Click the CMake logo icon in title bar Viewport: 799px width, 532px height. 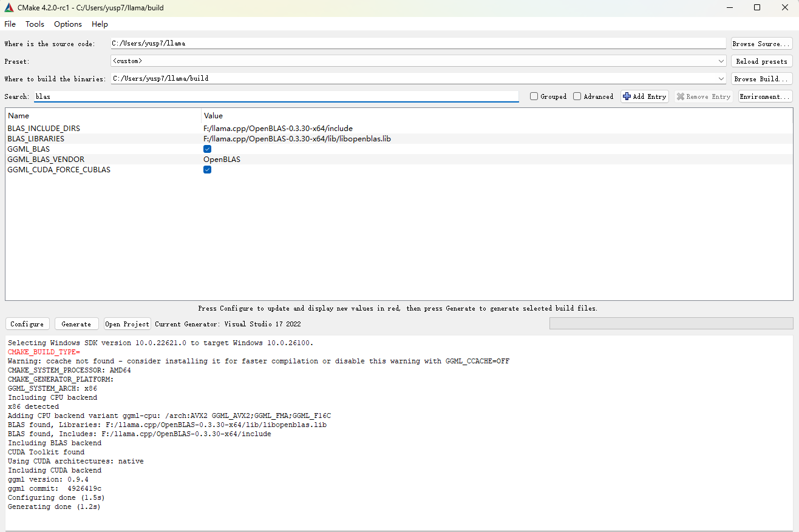point(9,8)
